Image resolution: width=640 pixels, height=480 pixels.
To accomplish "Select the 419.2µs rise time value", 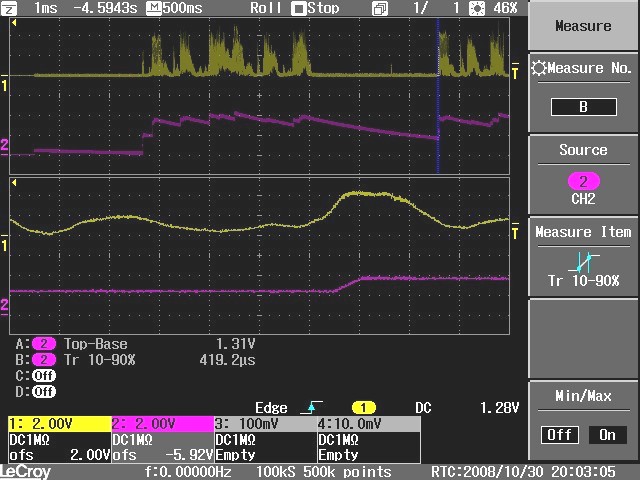I will [x=228, y=360].
